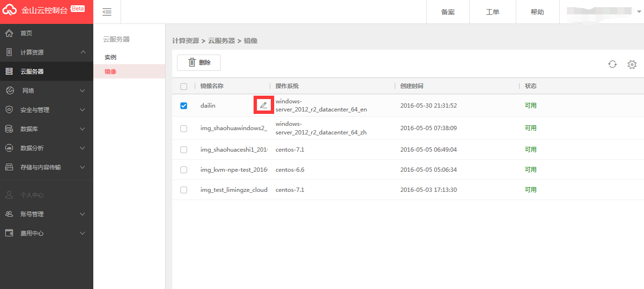The image size is (644, 289).
Task: Click the 镜像名称 column header
Action: coord(212,86)
